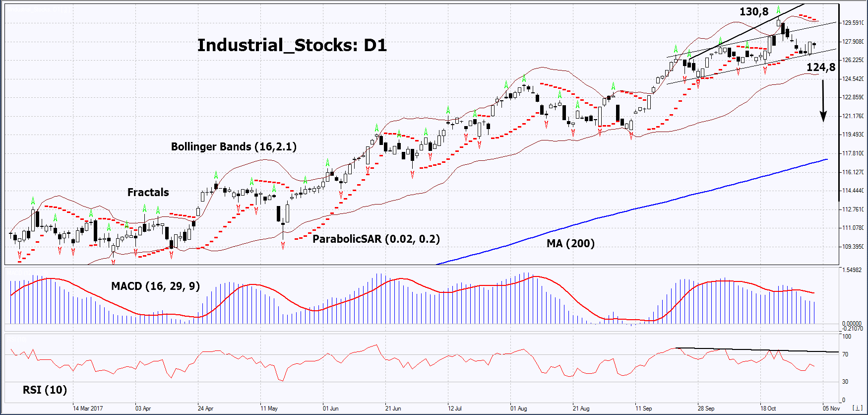Click the RSI (10) label
Screen dimensions: 868x415
click(x=45, y=390)
